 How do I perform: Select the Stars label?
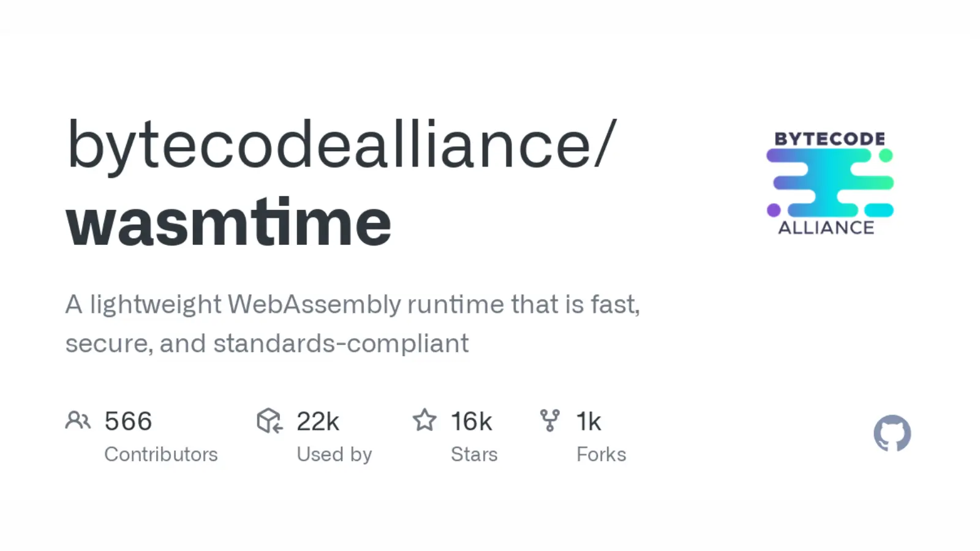pos(474,454)
